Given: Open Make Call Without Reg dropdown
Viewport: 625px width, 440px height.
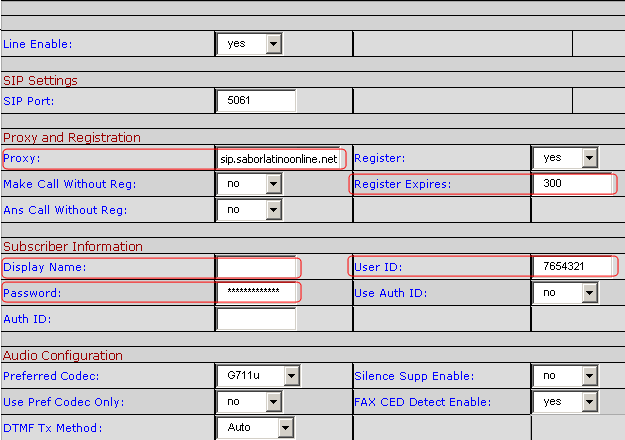Looking at the screenshot, I should coord(249,184).
